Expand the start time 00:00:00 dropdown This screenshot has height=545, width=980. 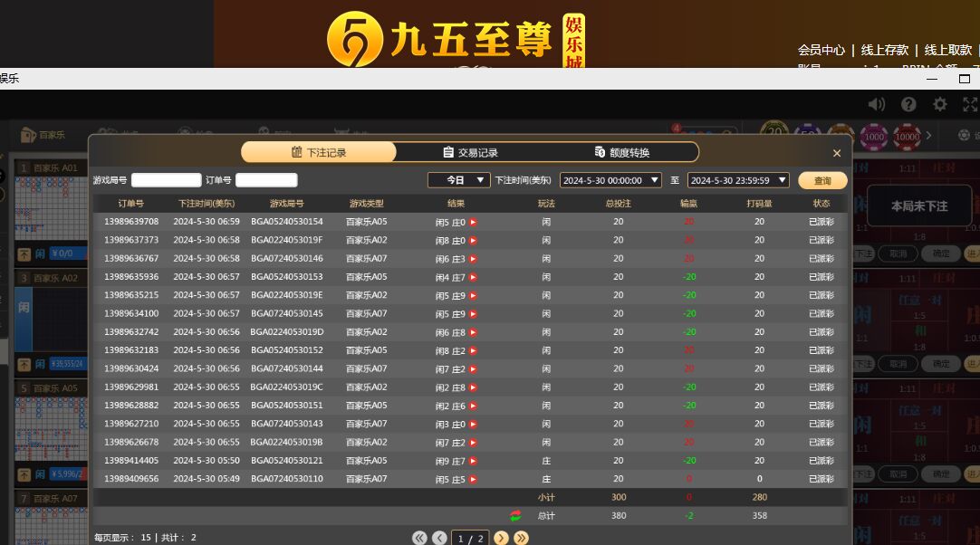point(610,180)
